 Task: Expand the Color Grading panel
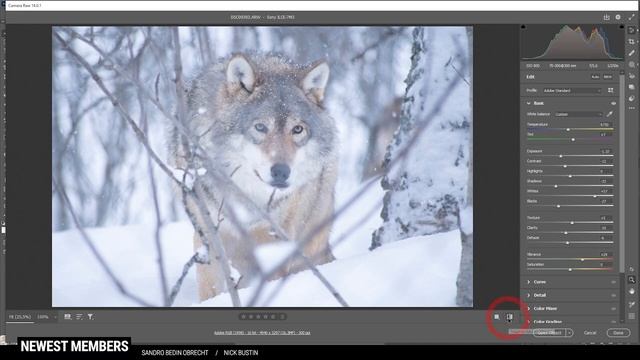click(x=529, y=322)
